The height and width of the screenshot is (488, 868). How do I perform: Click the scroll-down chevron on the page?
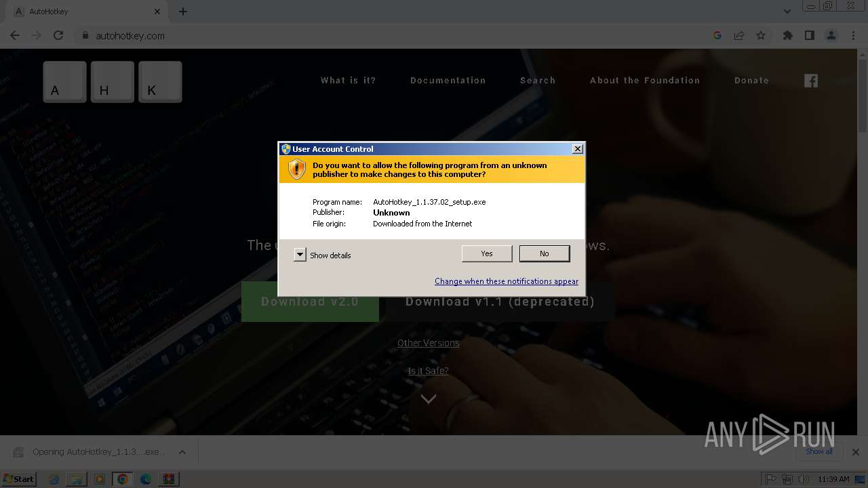(x=428, y=399)
